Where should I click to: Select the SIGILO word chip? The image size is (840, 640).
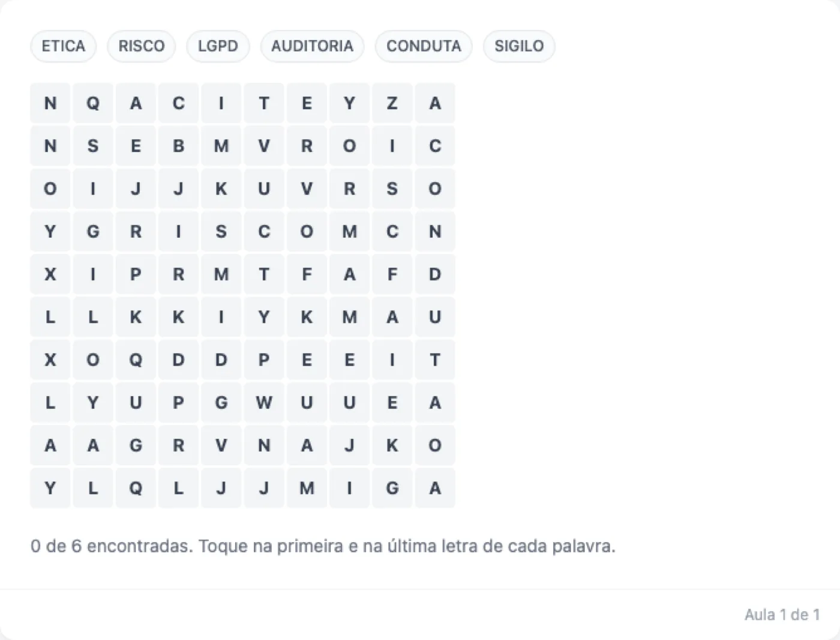(519, 46)
